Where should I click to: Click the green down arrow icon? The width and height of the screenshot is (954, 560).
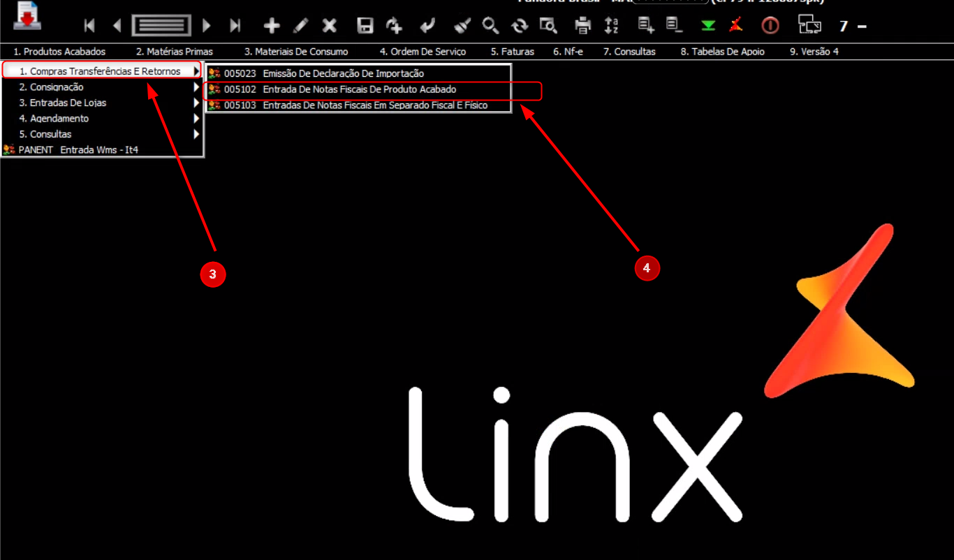709,26
